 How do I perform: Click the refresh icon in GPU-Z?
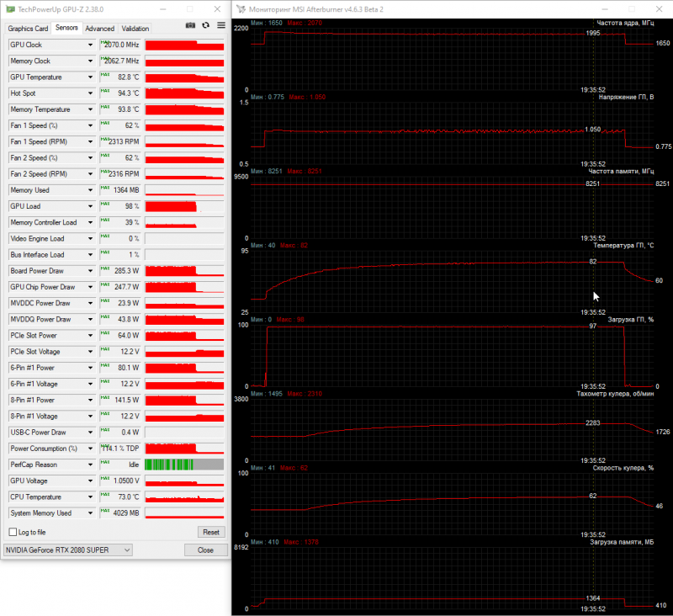coord(206,26)
